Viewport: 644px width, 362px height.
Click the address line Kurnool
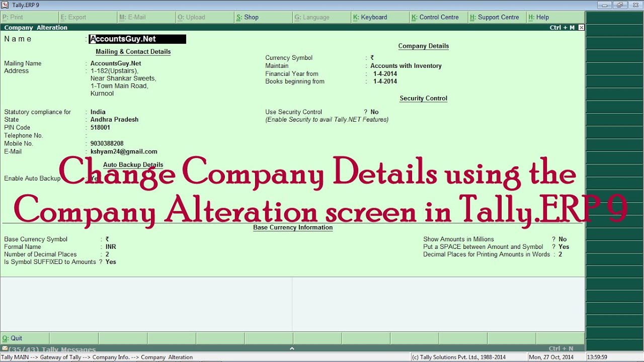[102, 94]
